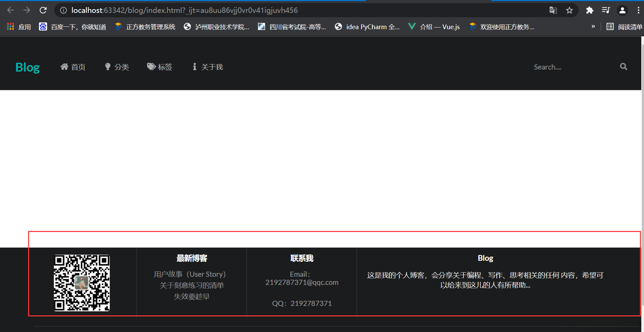
Task: Click the info icon beside 关于我
Action: pos(194,66)
